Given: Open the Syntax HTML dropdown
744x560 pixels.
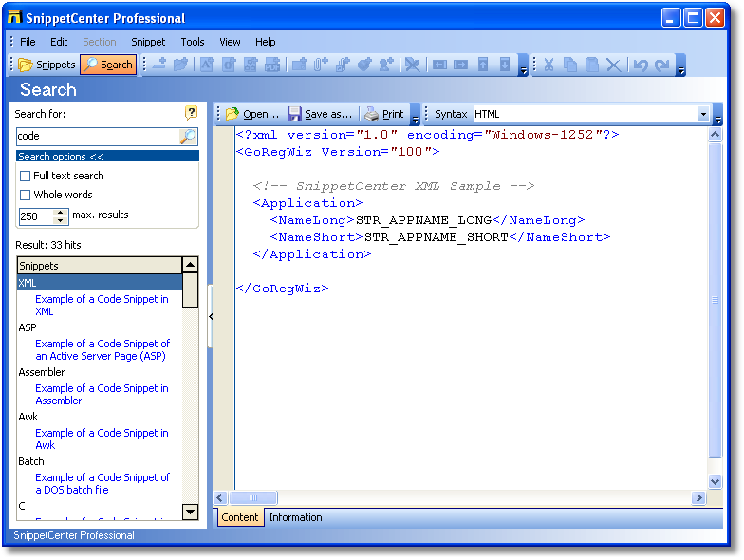Looking at the screenshot, I should 703,114.
